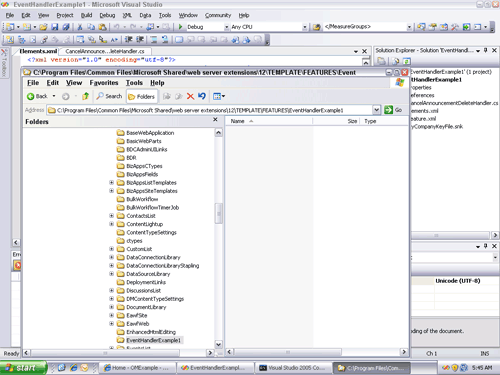Viewport: 500px width, 375px height.
Task: Sort by Type column header
Action: (x=385, y=121)
